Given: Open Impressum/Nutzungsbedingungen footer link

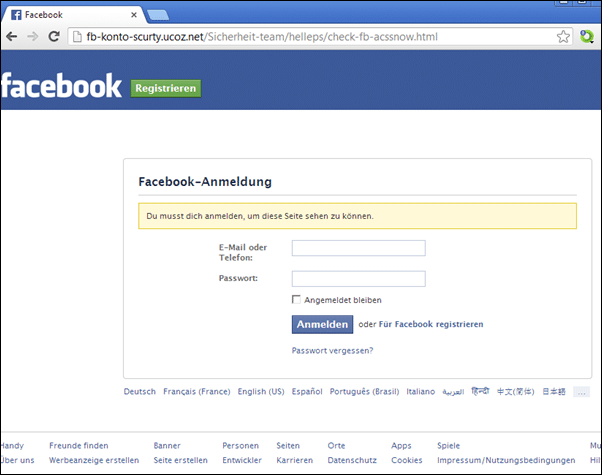Looking at the screenshot, I should coord(506,460).
